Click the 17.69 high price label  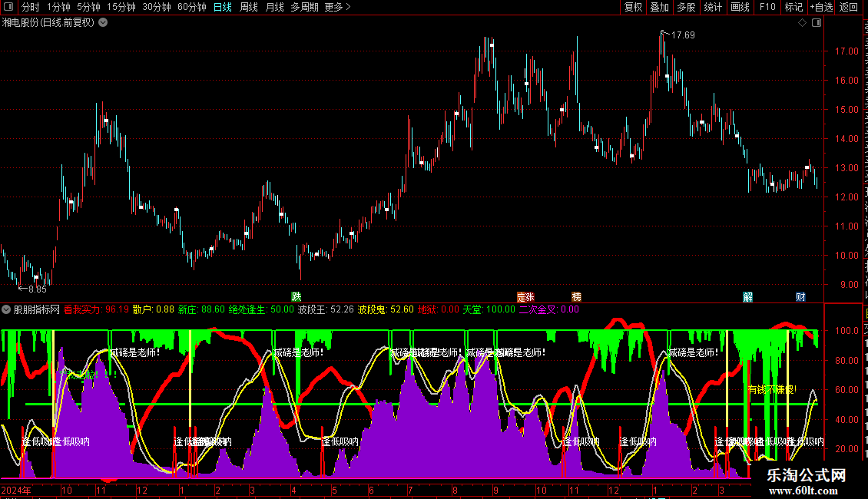pos(683,35)
